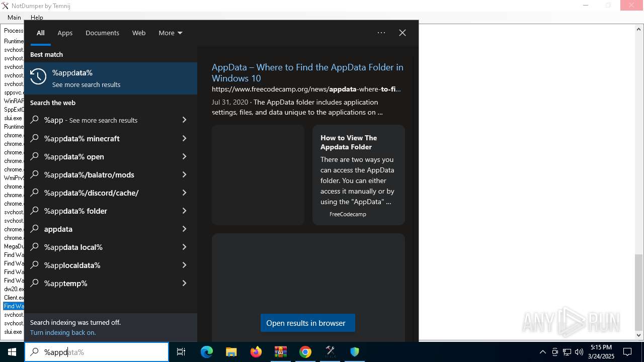Open network status tray icon
This screenshot has height=362, width=644.
567,352
